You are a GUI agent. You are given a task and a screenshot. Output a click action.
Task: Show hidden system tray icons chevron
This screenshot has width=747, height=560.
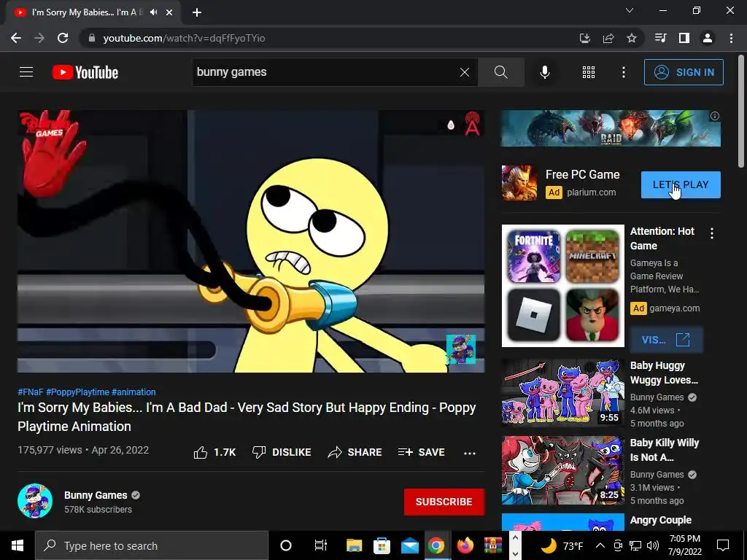(x=600, y=545)
